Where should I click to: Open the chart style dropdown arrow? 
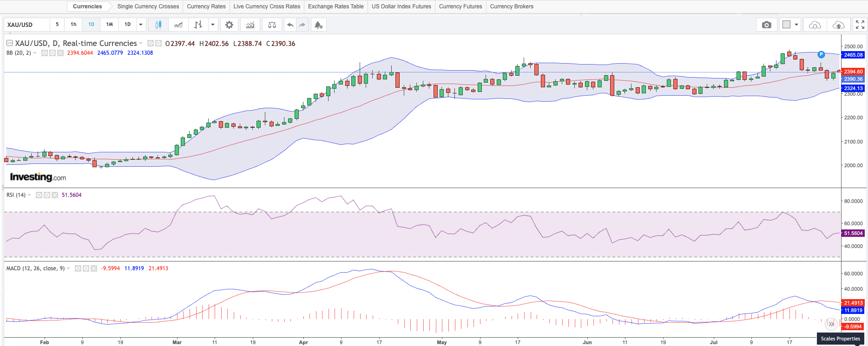(213, 25)
